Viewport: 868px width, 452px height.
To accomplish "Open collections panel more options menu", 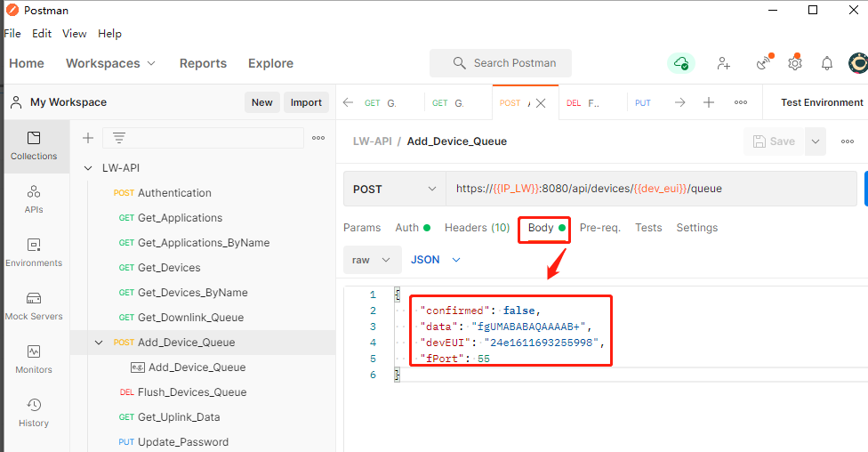I will click(x=318, y=138).
